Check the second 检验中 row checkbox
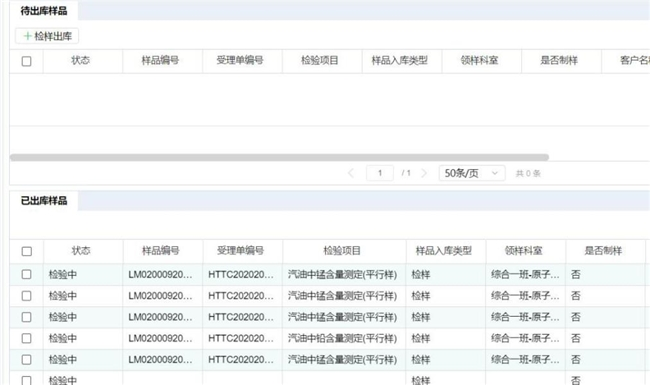 (27, 296)
